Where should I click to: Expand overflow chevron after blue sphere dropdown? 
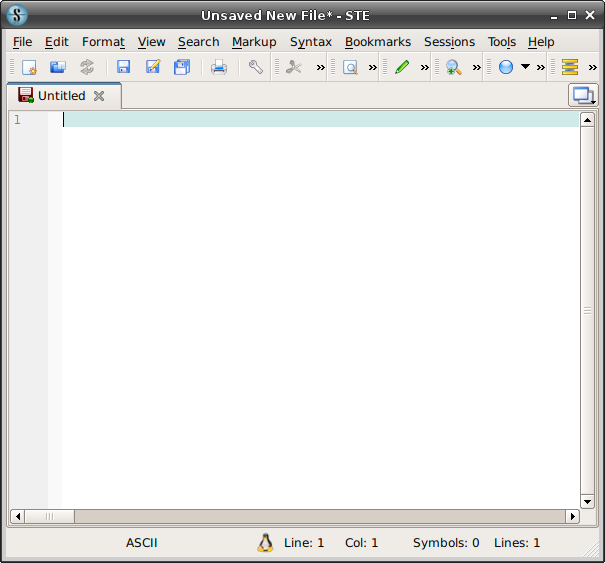pyautogui.click(x=541, y=68)
